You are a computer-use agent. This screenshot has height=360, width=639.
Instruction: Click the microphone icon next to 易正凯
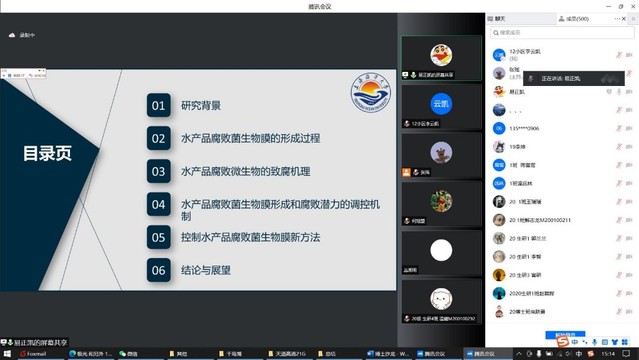(619, 92)
